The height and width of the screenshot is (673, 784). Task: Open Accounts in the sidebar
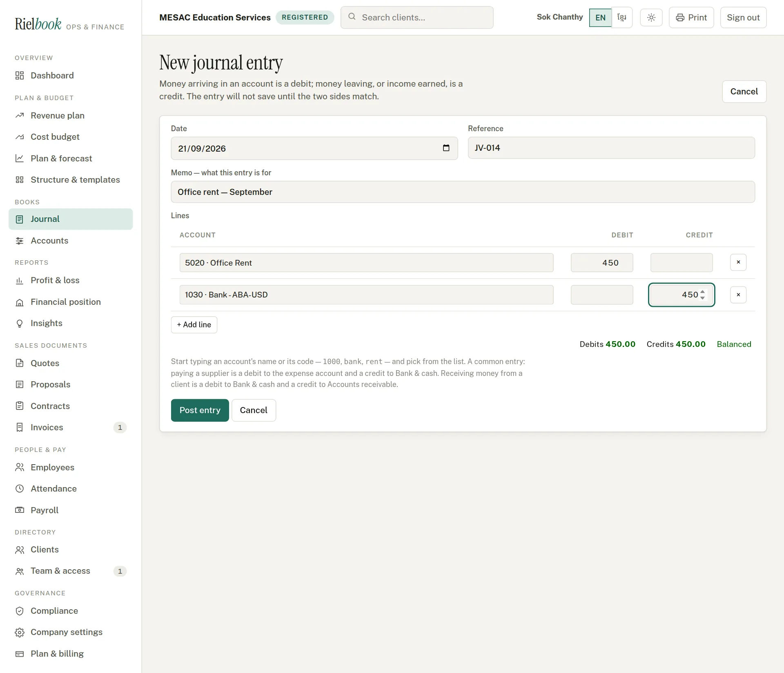(x=71, y=241)
